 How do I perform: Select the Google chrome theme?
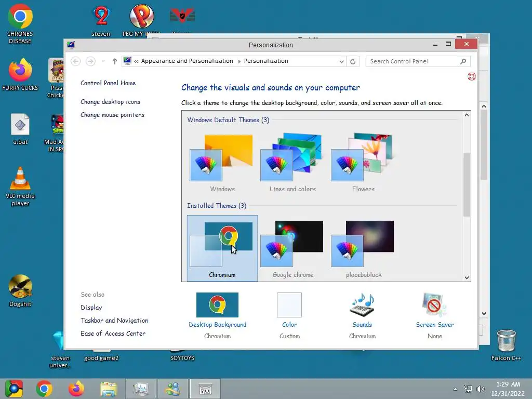point(292,248)
